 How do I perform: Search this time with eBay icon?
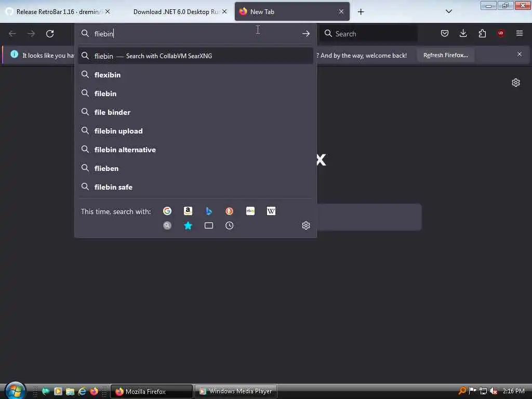(250, 211)
